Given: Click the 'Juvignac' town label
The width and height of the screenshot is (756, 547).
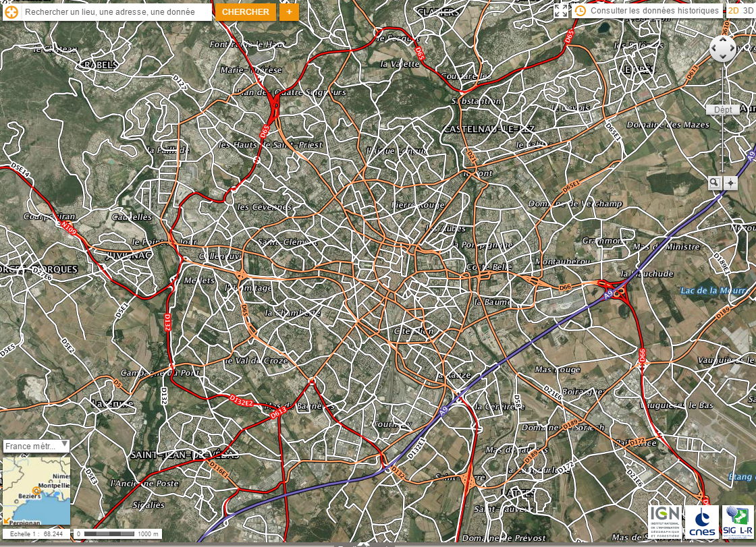Looking at the screenshot, I should coord(128,255).
